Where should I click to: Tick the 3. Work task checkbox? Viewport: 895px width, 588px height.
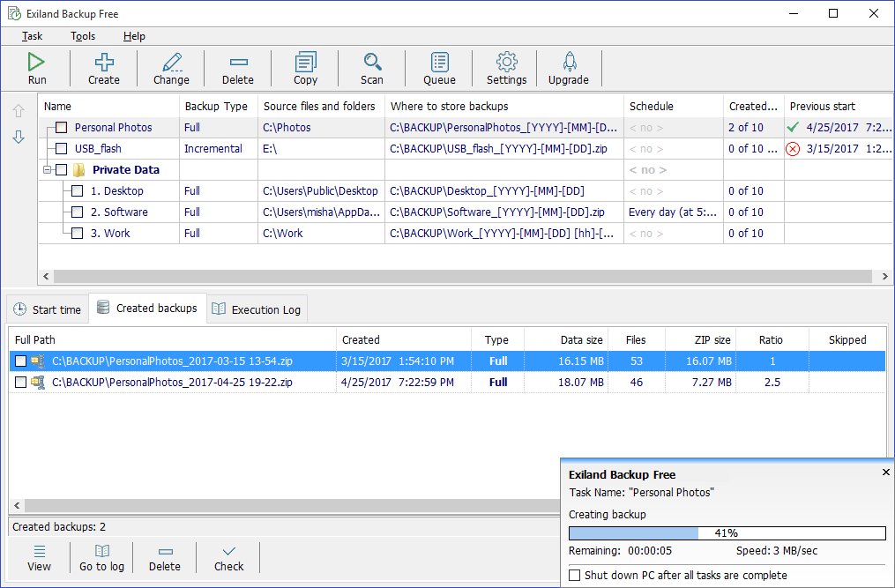[x=77, y=234]
